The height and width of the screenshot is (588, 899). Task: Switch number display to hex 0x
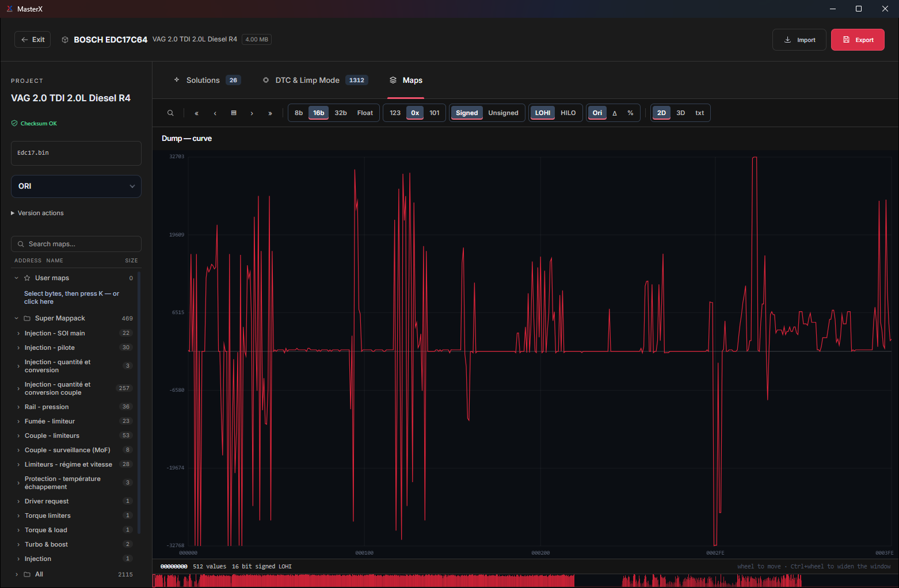415,113
